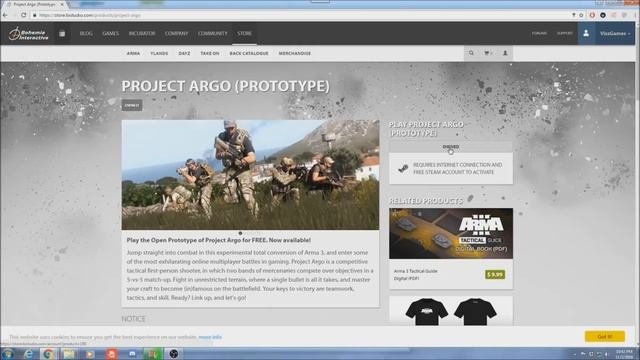Open the COMMUNITY menu item

[213, 33]
